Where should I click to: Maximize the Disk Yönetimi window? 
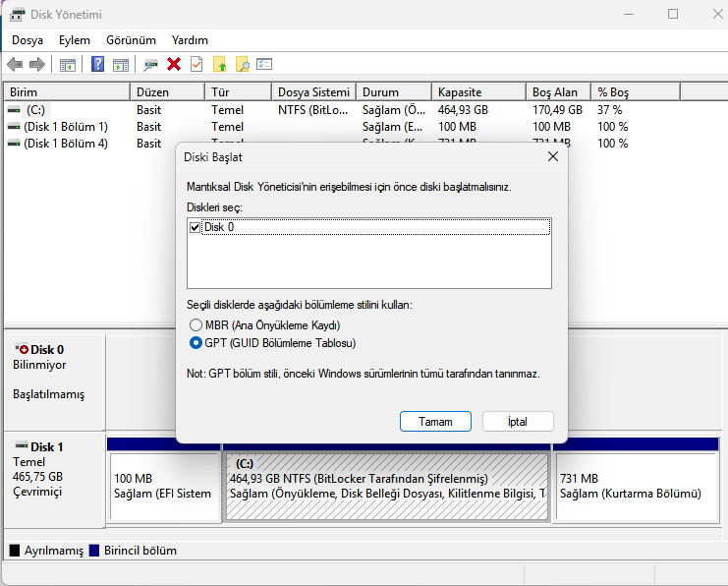point(673,14)
